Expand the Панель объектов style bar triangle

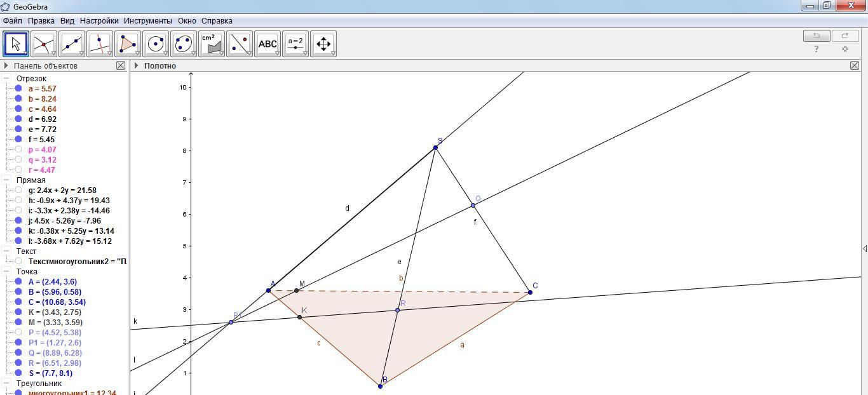[x=6, y=65]
